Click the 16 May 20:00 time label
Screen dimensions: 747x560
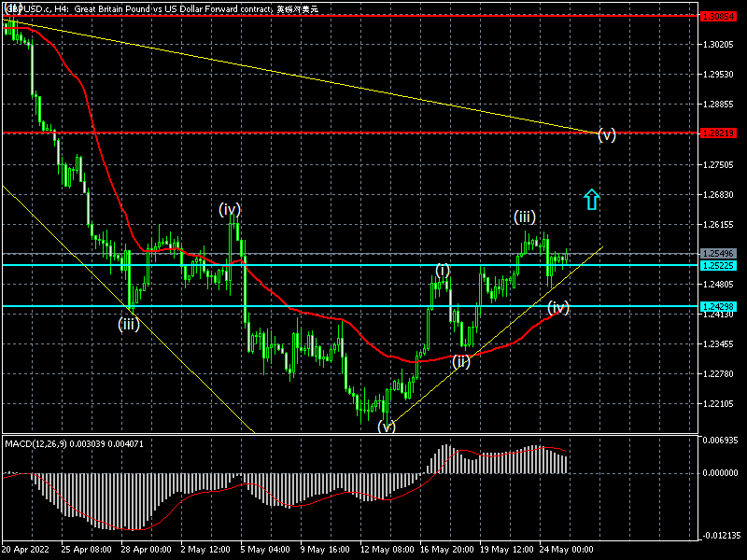447,549
